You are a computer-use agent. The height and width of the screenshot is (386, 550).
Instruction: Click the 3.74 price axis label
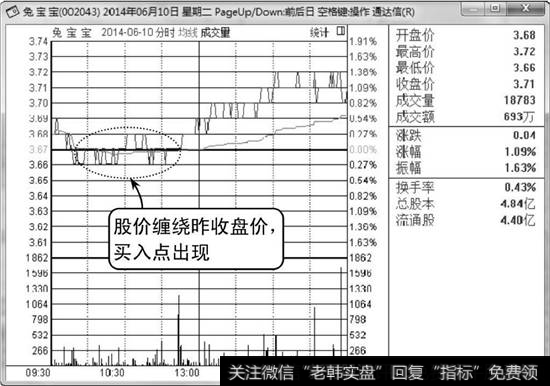click(x=38, y=42)
